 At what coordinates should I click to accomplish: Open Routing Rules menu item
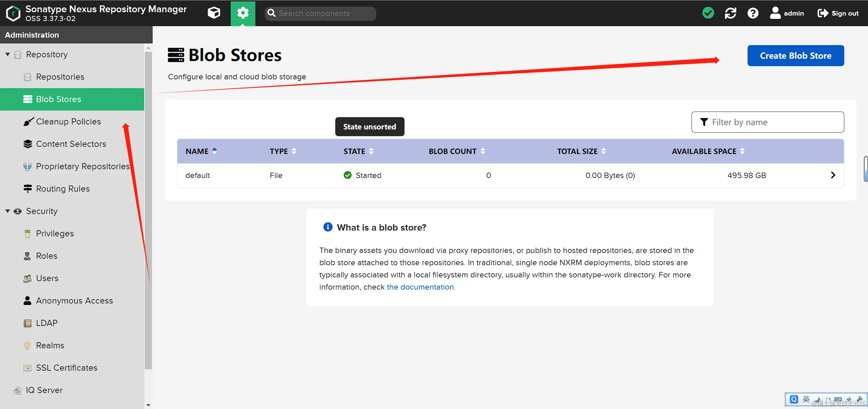tap(63, 189)
